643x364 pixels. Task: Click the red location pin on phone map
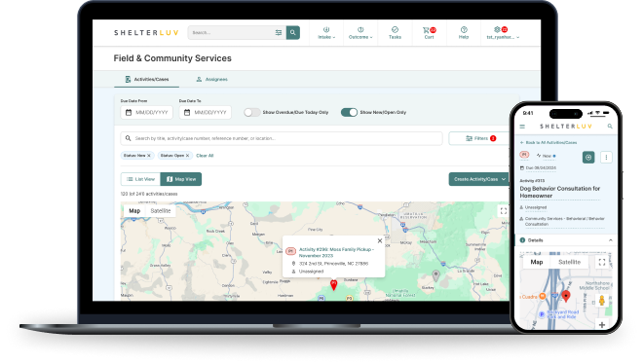coord(566,297)
